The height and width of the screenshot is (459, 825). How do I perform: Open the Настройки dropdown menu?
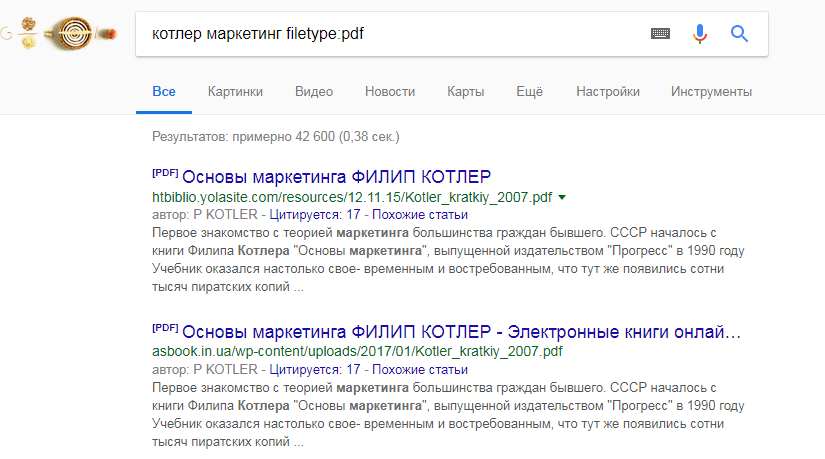(608, 92)
